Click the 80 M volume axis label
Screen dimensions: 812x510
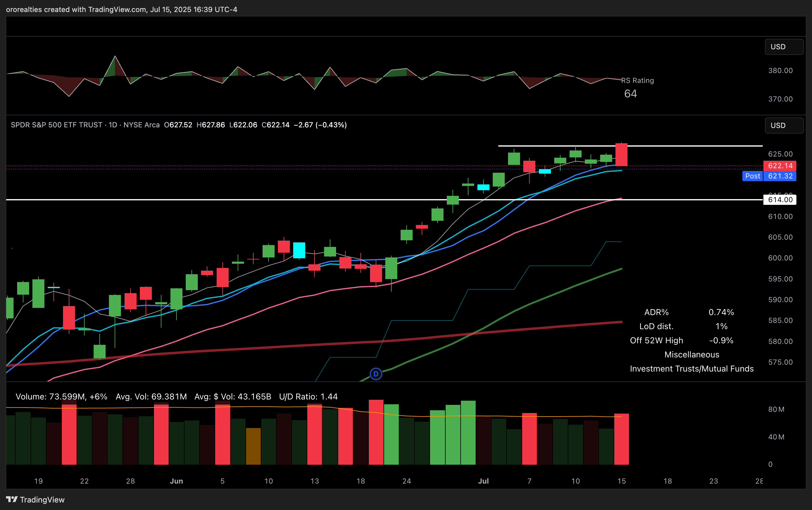pyautogui.click(x=776, y=409)
